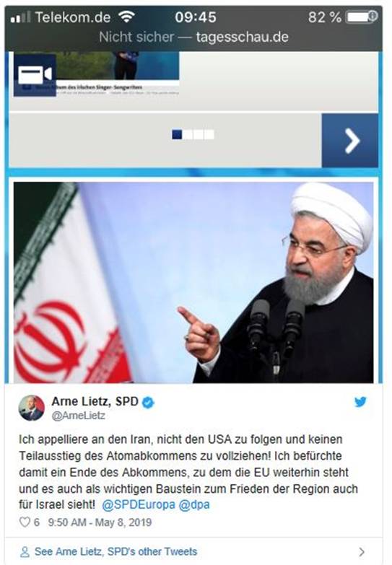
Task: Select the third carousel page indicator
Action: point(199,134)
